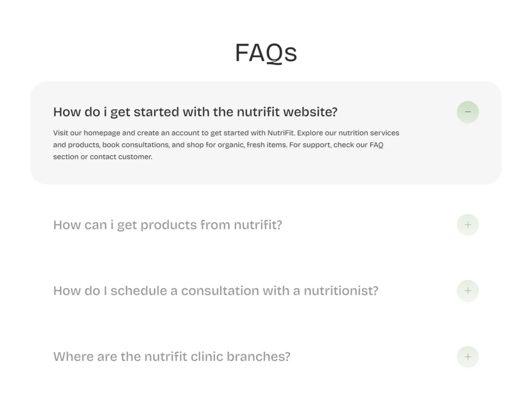Collapse the first FAQ with the minus icon
The width and height of the screenshot is (532, 419).
(x=468, y=112)
